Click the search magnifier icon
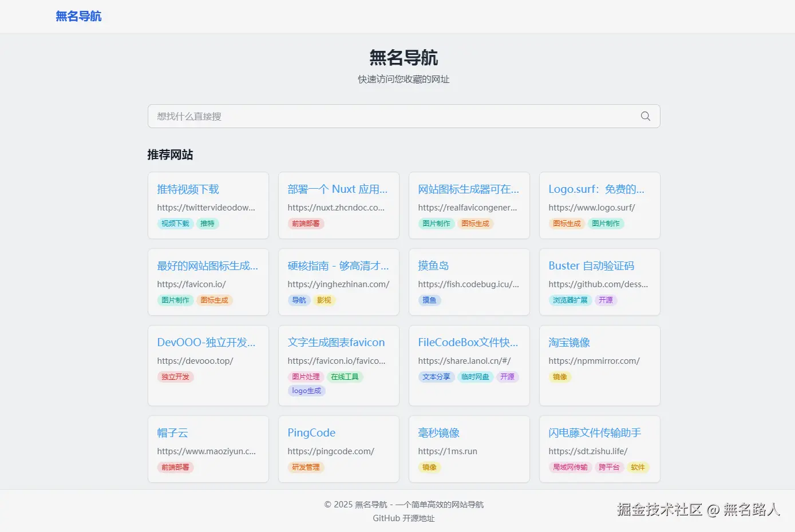 pyautogui.click(x=646, y=116)
